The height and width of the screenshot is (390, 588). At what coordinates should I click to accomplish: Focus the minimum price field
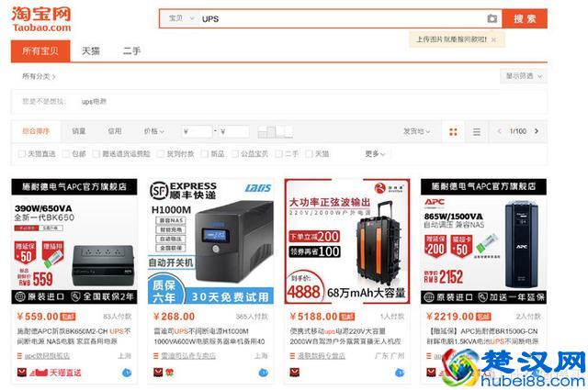pos(198,131)
